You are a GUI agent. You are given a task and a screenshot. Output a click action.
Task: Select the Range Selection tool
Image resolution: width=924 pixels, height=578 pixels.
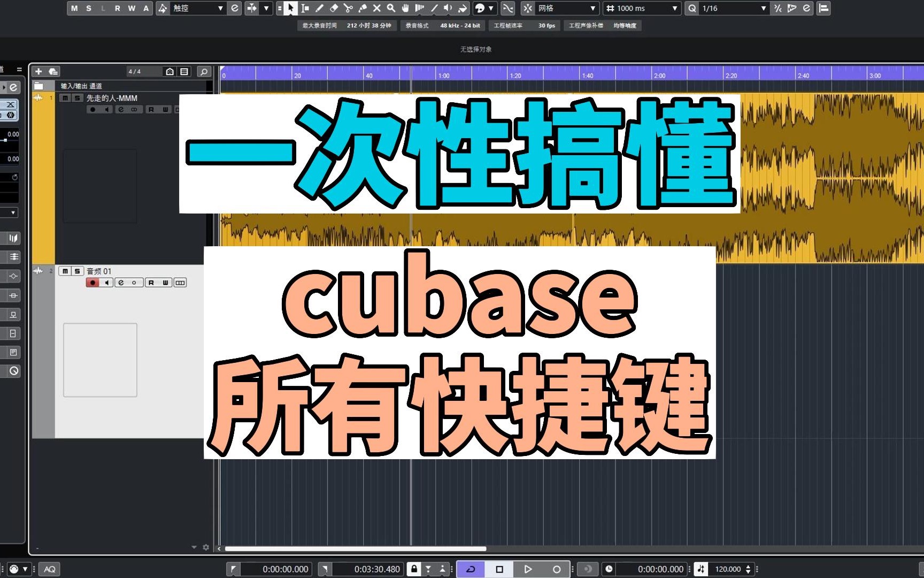click(x=305, y=8)
